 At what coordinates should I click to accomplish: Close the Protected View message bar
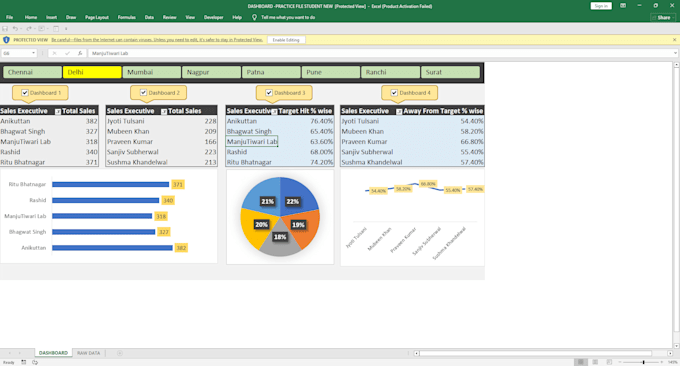pos(674,40)
